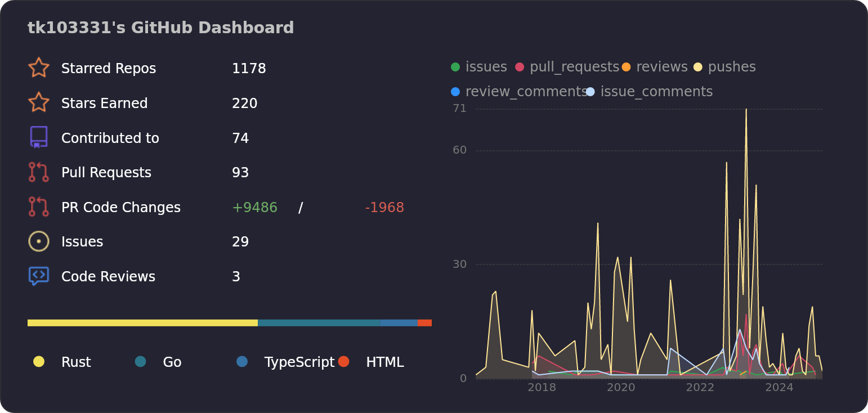The width and height of the screenshot is (868, 413).
Task: Click the TypeScript language label
Action: 299,362
